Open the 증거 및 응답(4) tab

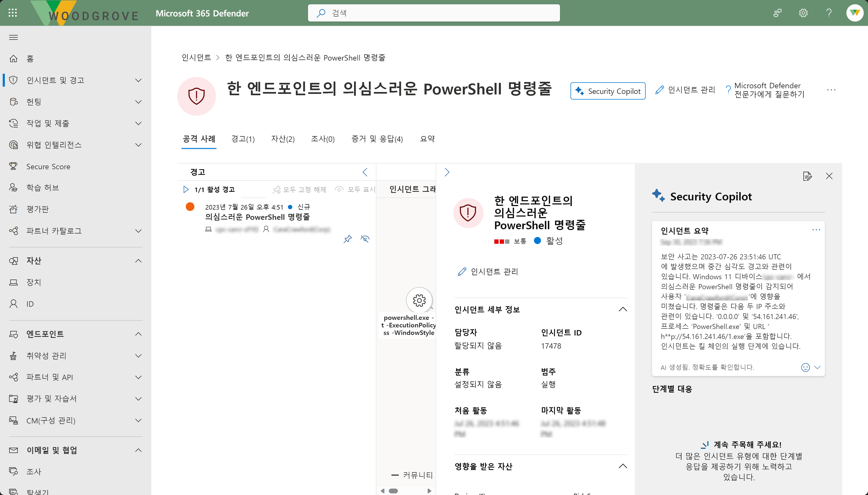377,139
